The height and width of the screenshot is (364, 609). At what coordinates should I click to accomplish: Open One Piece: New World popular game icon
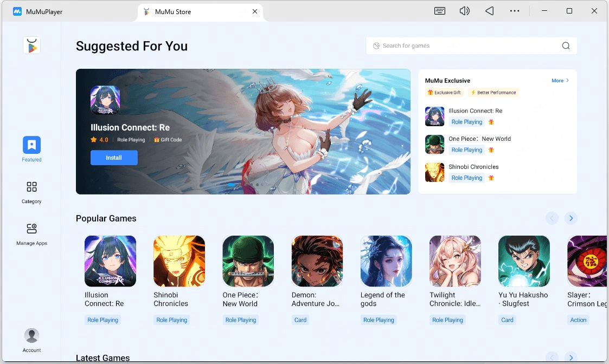click(248, 261)
